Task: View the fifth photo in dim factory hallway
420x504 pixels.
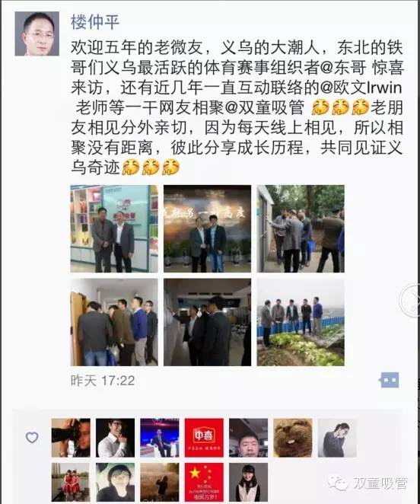Action: click(x=207, y=322)
